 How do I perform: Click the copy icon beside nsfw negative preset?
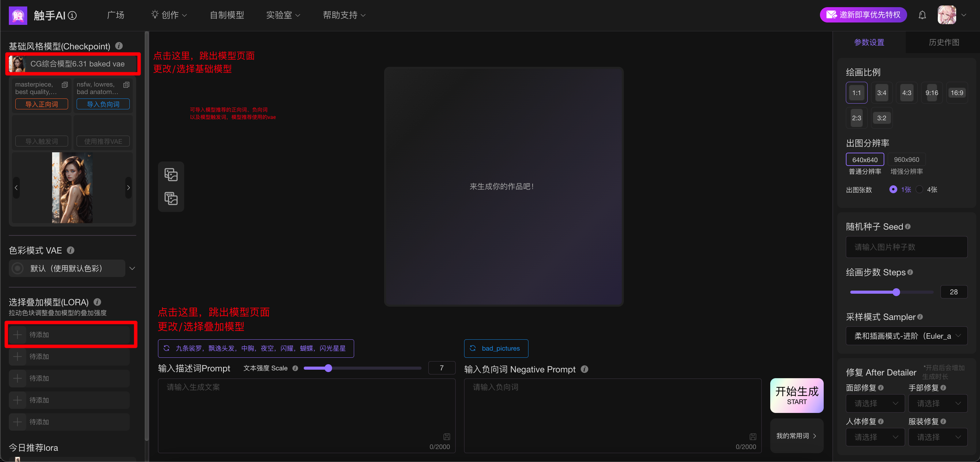(x=126, y=85)
